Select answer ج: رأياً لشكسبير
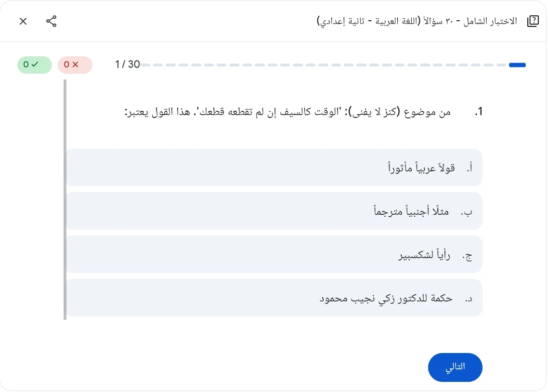548x392 pixels. (274, 254)
